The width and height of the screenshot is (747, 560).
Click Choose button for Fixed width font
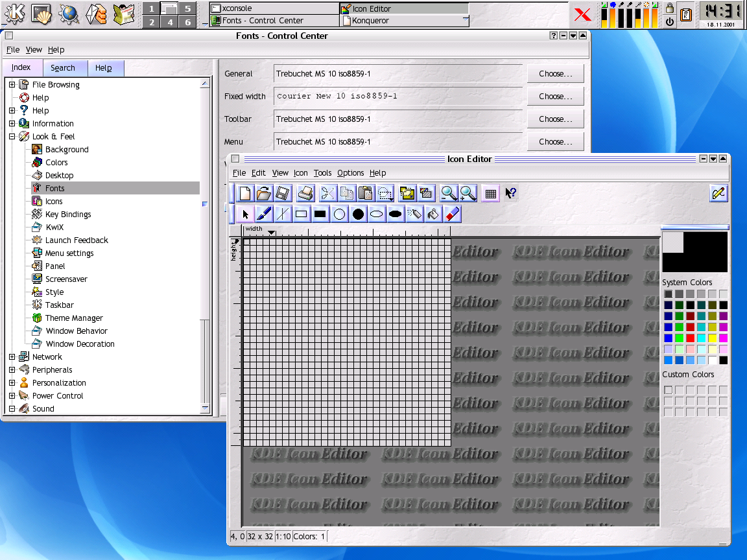point(556,96)
